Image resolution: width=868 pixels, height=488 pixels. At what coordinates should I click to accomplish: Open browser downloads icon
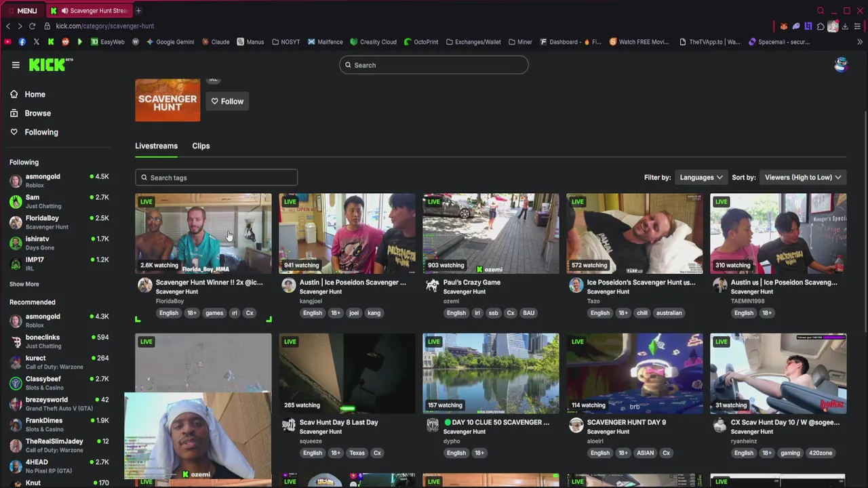pyautogui.click(x=845, y=26)
